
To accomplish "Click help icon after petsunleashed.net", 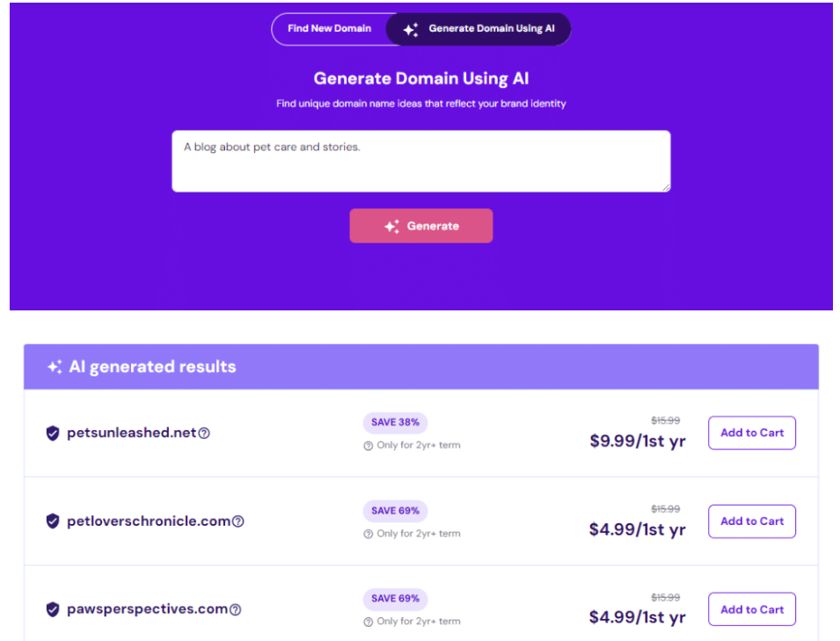I will pos(204,433).
